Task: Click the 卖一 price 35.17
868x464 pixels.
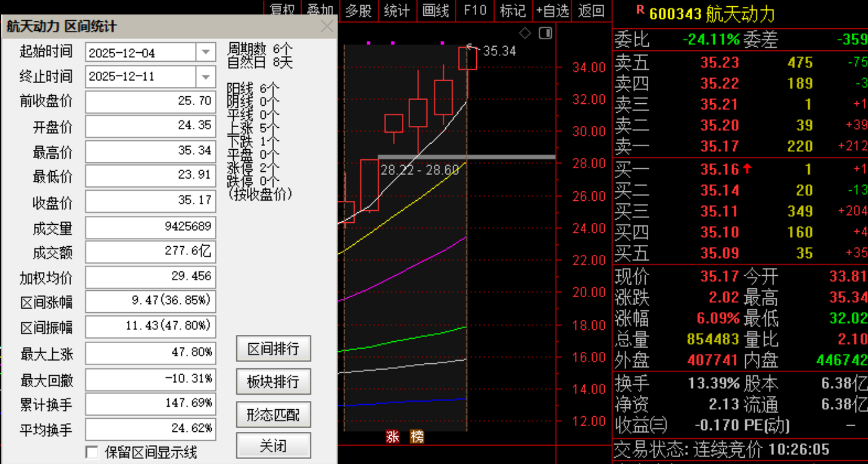Action: click(719, 147)
